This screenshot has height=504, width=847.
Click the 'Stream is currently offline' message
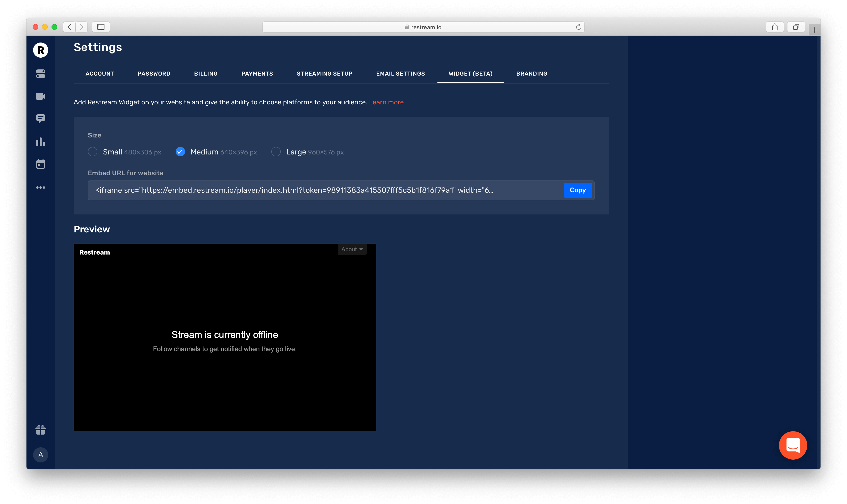pos(225,334)
